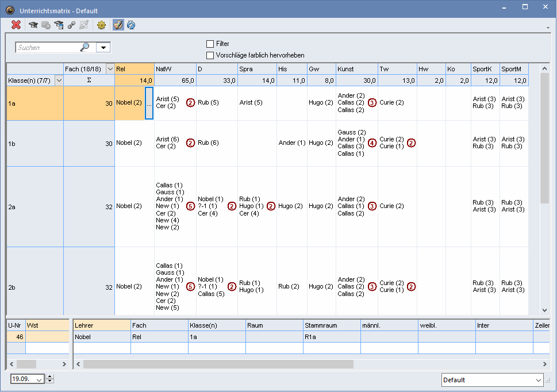Screen dimensions: 557x392
Task: Click the Lehrer column header
Action: (102, 325)
